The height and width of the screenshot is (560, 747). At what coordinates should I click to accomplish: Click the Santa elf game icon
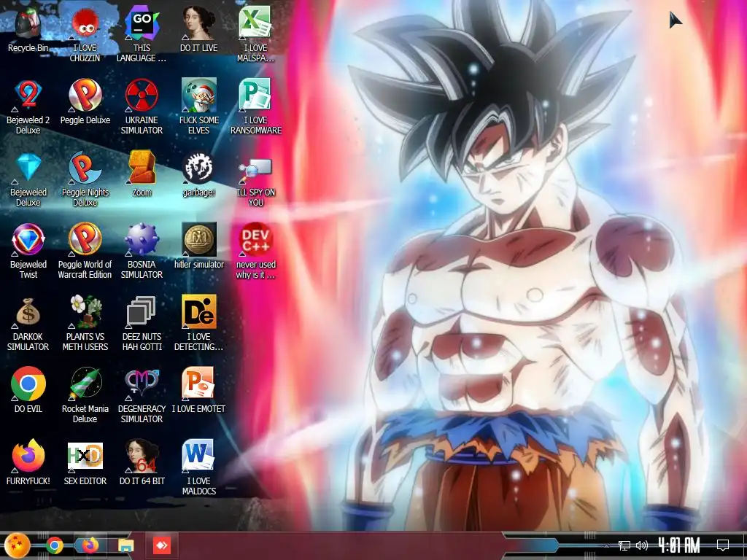tap(198, 94)
